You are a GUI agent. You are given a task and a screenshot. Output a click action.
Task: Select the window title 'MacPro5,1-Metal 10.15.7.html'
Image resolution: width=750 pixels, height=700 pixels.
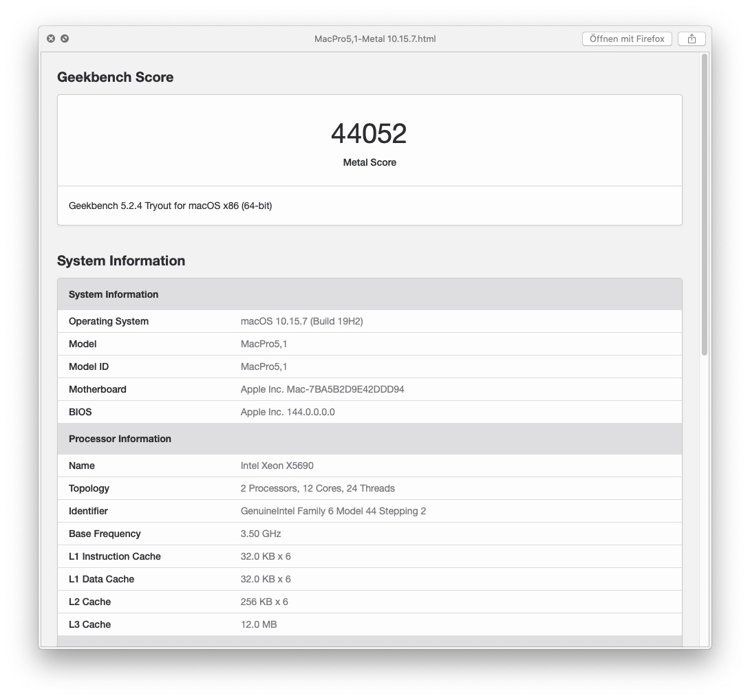375,39
